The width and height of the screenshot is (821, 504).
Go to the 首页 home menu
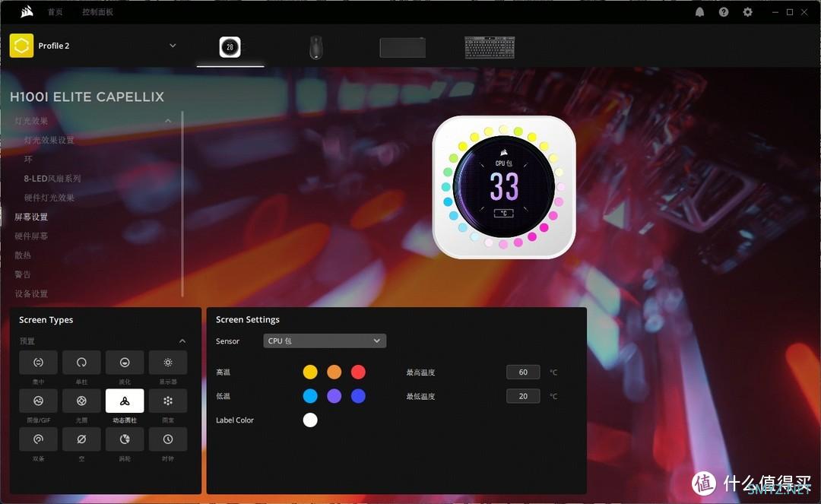55,12
